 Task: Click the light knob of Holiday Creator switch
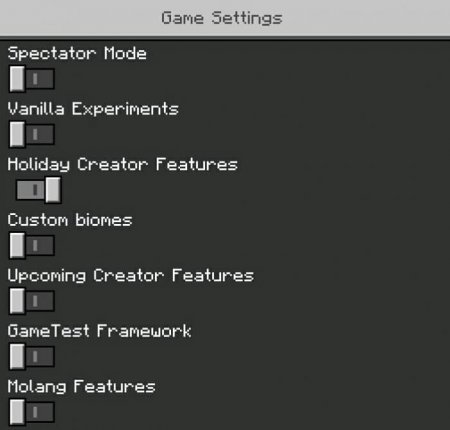click(x=53, y=190)
